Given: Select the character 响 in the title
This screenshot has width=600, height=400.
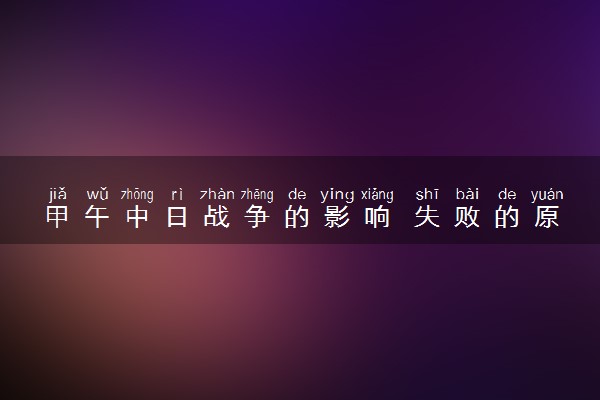Looking at the screenshot, I should click(x=377, y=217).
